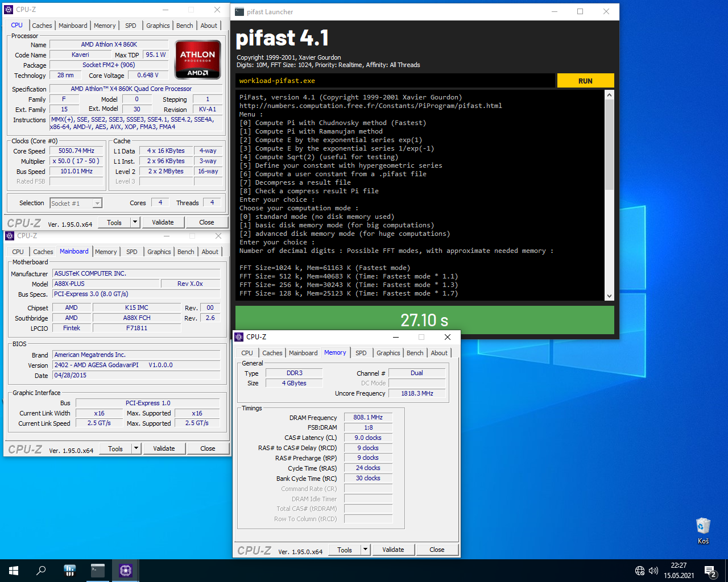Click the workload-pifast.exe field

click(x=395, y=81)
